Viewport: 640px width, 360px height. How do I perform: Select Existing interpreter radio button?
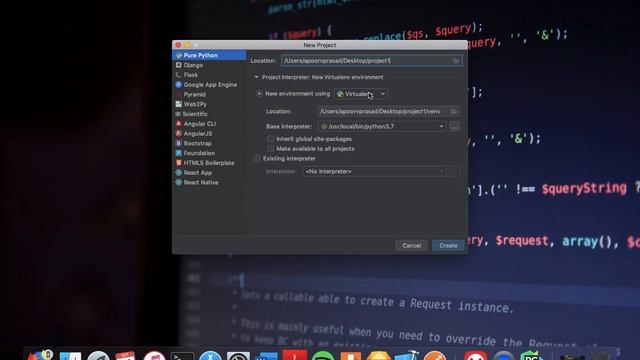click(257, 158)
